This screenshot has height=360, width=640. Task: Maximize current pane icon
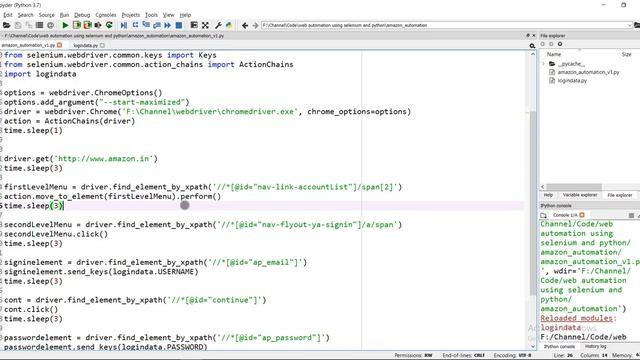pos(194,25)
